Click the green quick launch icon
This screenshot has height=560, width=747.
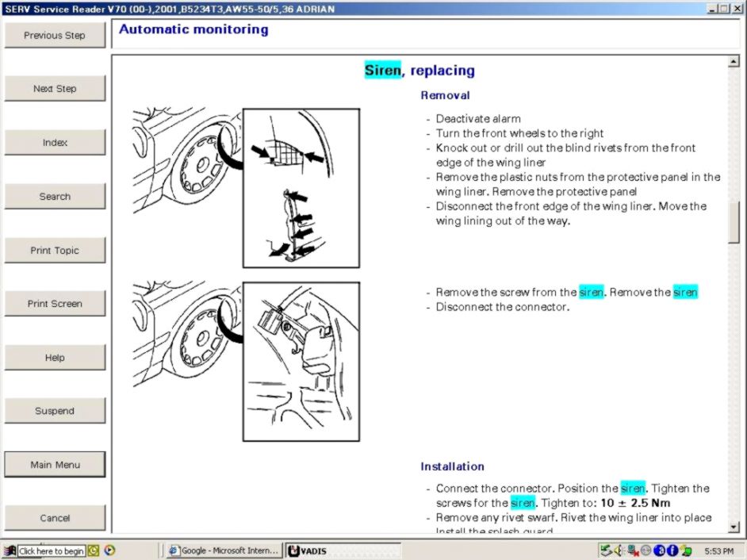point(94,551)
